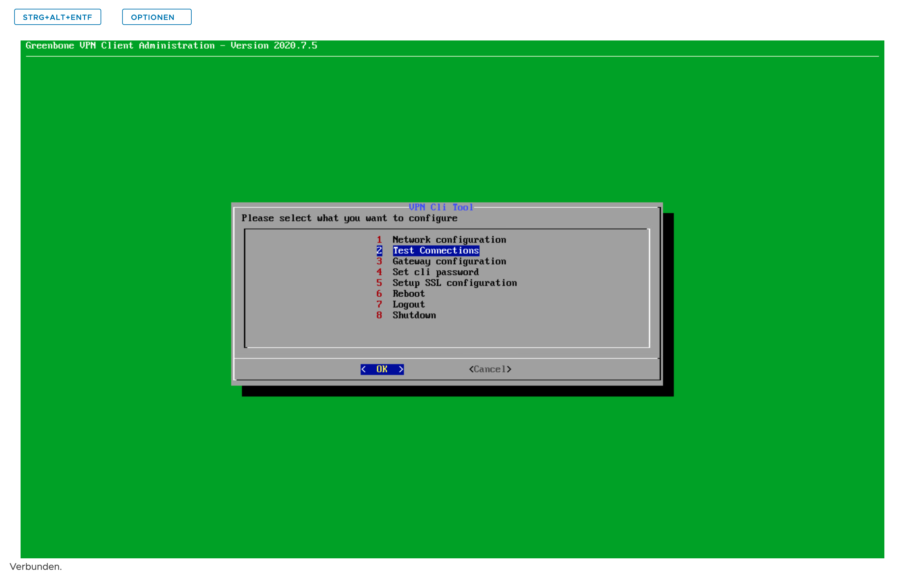Confirm with the OK button
This screenshot has width=909, height=588.
382,370
